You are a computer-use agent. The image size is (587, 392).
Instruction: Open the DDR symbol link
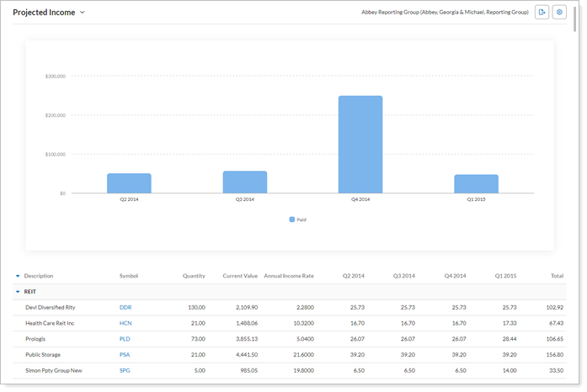pyautogui.click(x=125, y=308)
